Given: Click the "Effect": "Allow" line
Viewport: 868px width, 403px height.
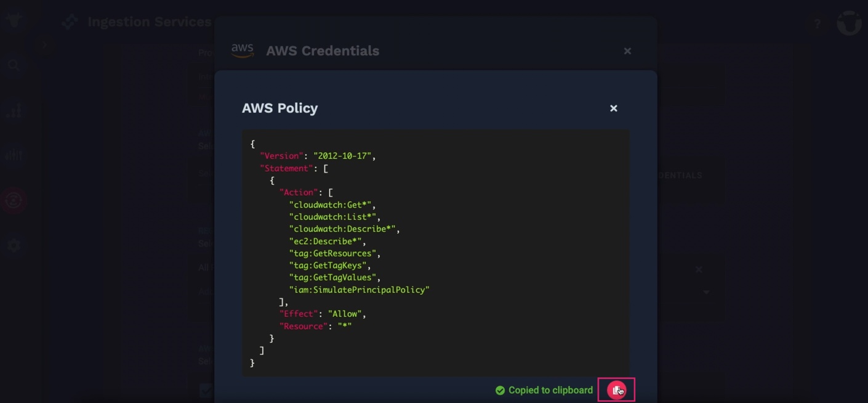Looking at the screenshot, I should [323, 314].
